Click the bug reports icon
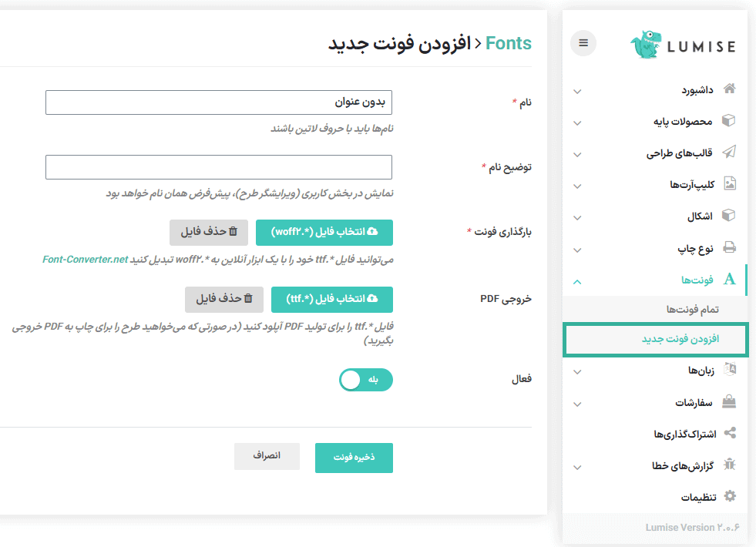The width and height of the screenshot is (756, 547). pos(729,465)
